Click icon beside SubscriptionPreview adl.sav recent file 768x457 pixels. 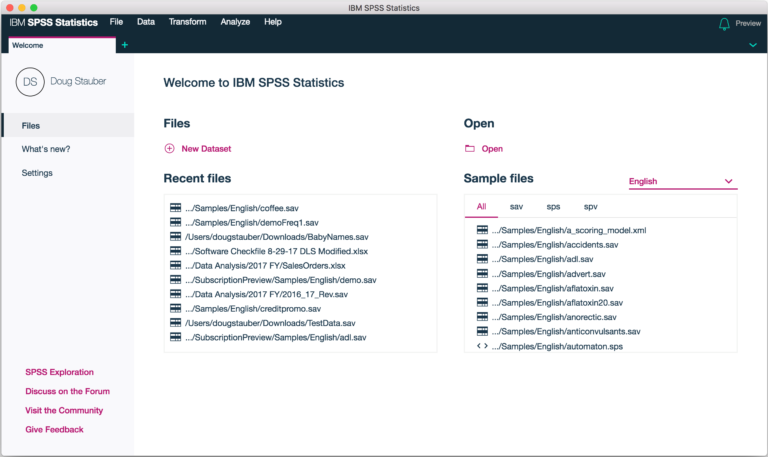(x=175, y=337)
